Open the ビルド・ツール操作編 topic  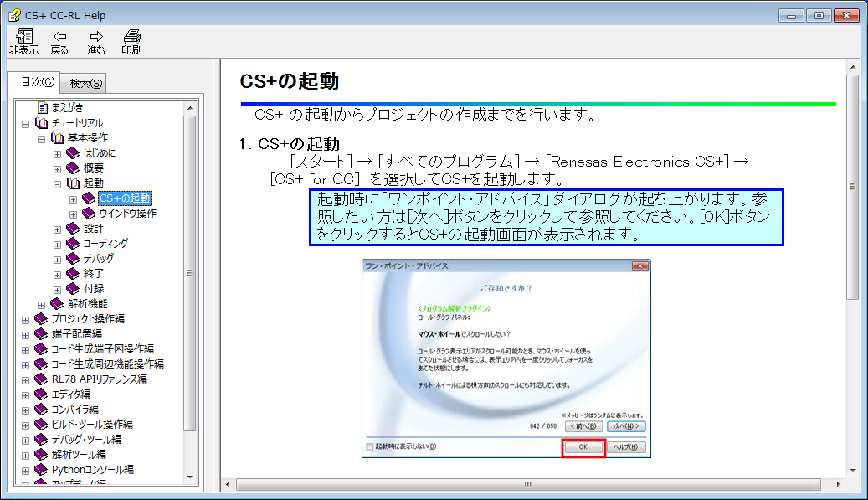pyautogui.click(x=92, y=424)
